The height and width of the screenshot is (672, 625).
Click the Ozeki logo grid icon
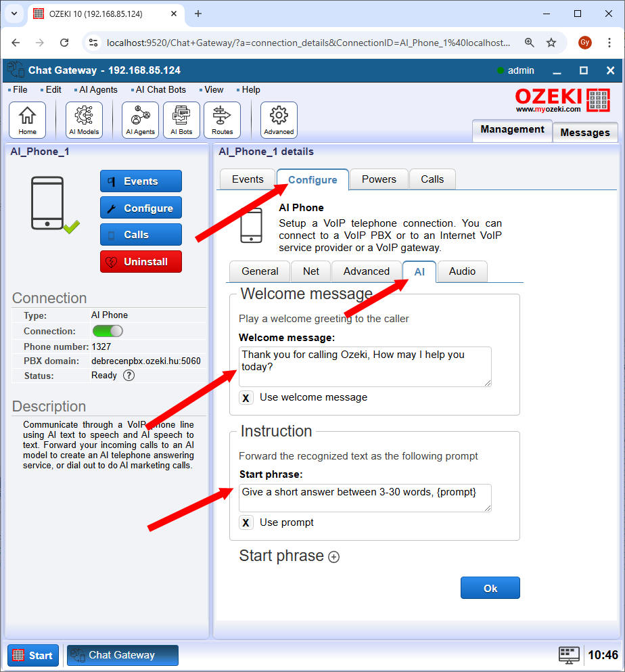click(x=598, y=100)
